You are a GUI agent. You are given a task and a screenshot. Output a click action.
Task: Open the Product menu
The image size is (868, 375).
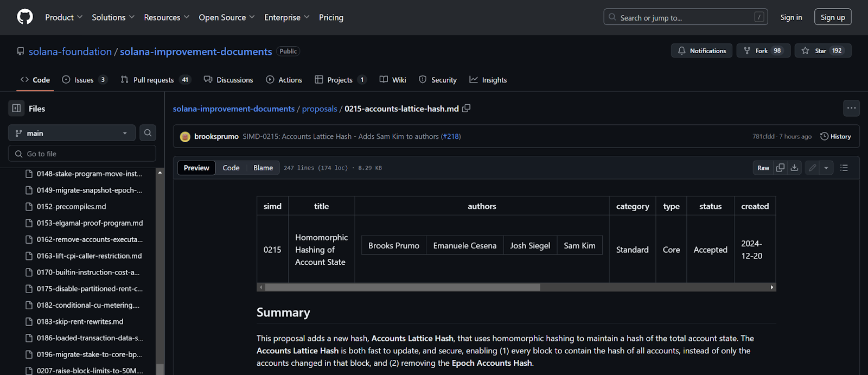64,17
